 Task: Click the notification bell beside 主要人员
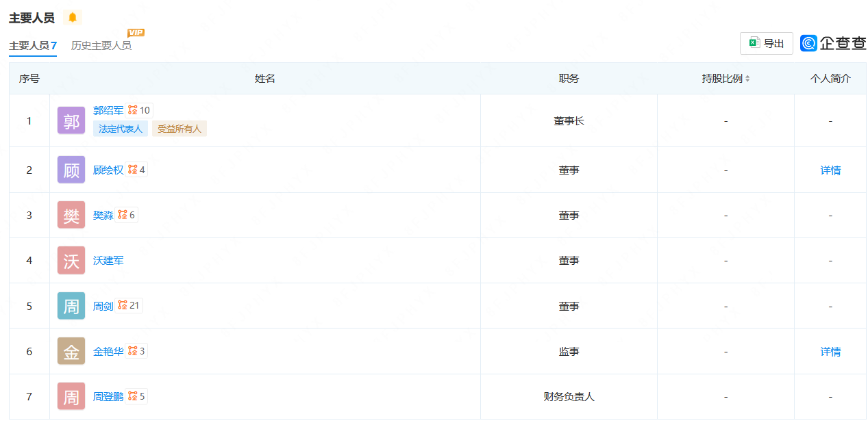73,18
